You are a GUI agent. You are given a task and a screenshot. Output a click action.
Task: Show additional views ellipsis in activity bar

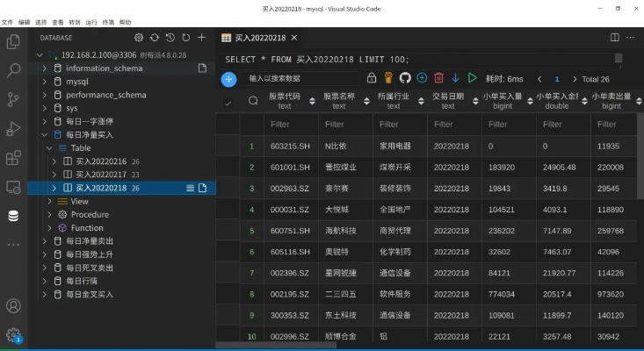click(13, 245)
